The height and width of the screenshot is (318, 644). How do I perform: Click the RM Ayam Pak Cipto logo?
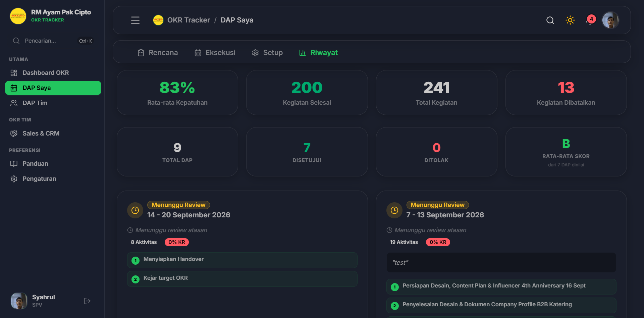(18, 16)
